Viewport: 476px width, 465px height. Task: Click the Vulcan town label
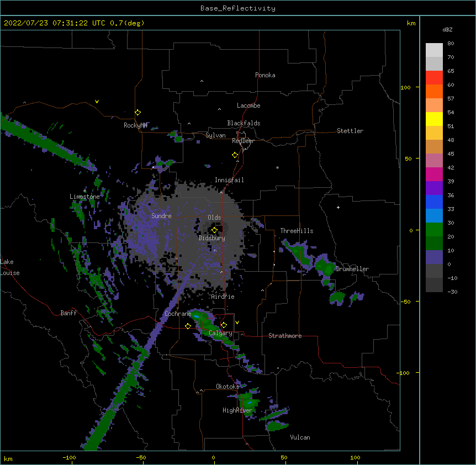[300, 437]
